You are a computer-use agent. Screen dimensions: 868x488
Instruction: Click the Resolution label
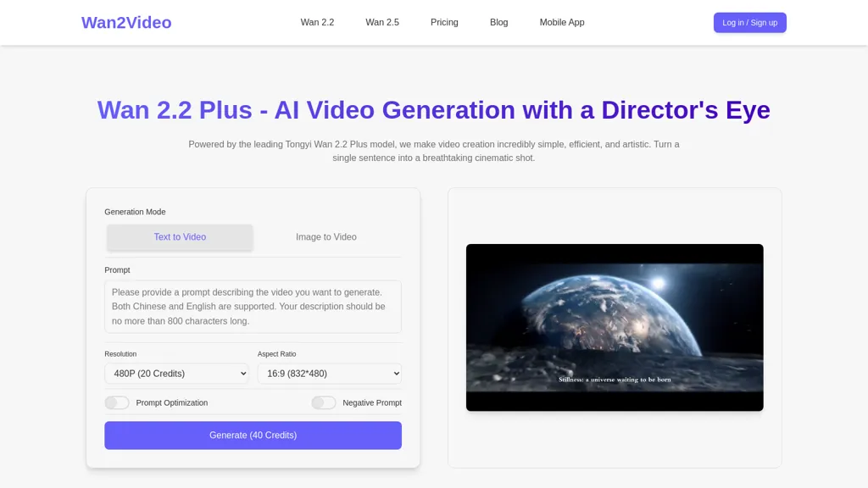click(120, 354)
